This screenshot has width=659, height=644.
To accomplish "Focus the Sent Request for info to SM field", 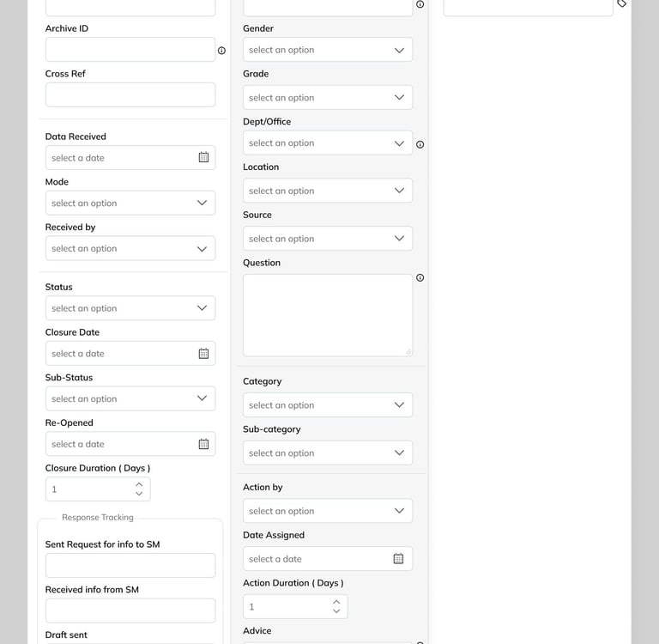I will tap(130, 566).
